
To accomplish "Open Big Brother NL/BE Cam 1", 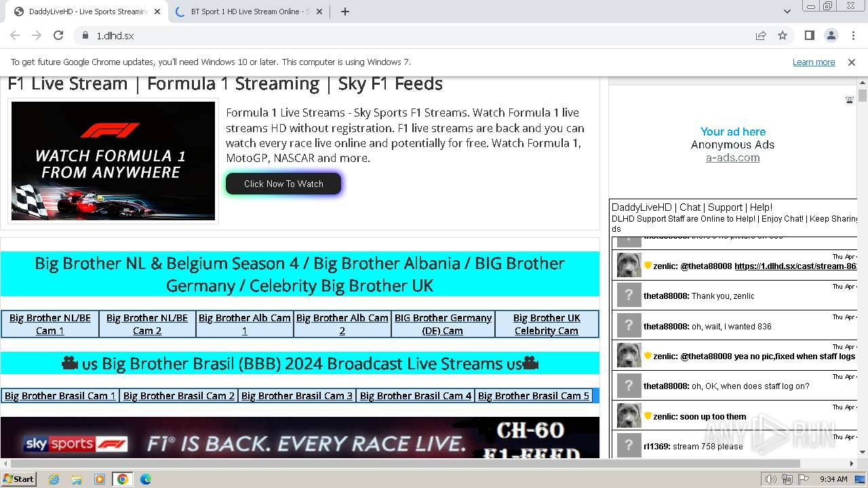I will (x=50, y=324).
